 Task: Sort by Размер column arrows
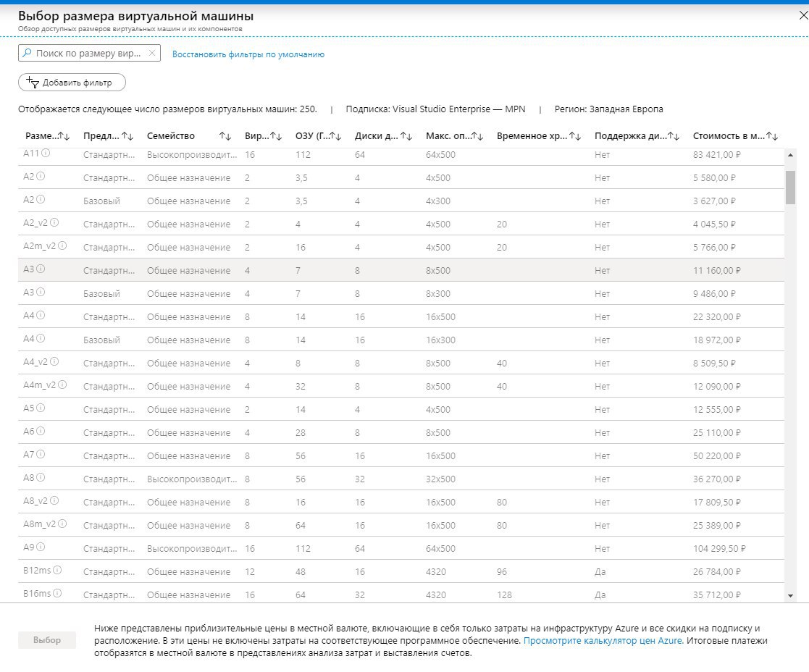pos(64,136)
